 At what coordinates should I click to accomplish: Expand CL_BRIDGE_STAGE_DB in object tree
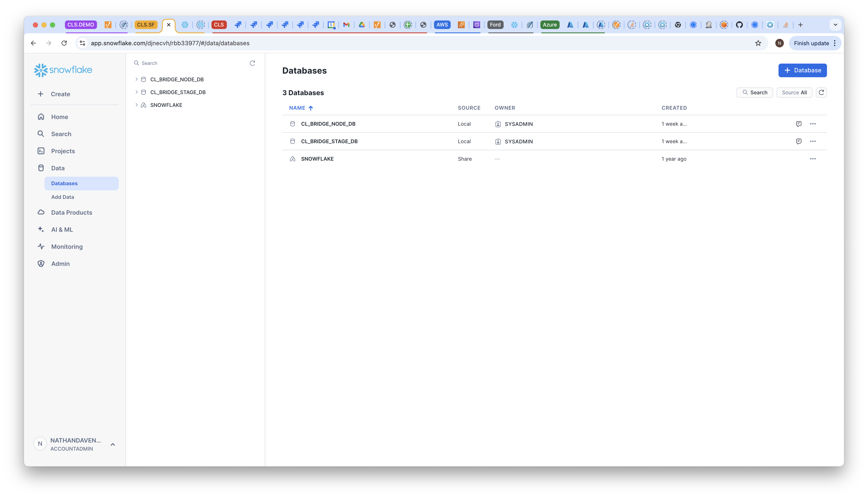[136, 92]
